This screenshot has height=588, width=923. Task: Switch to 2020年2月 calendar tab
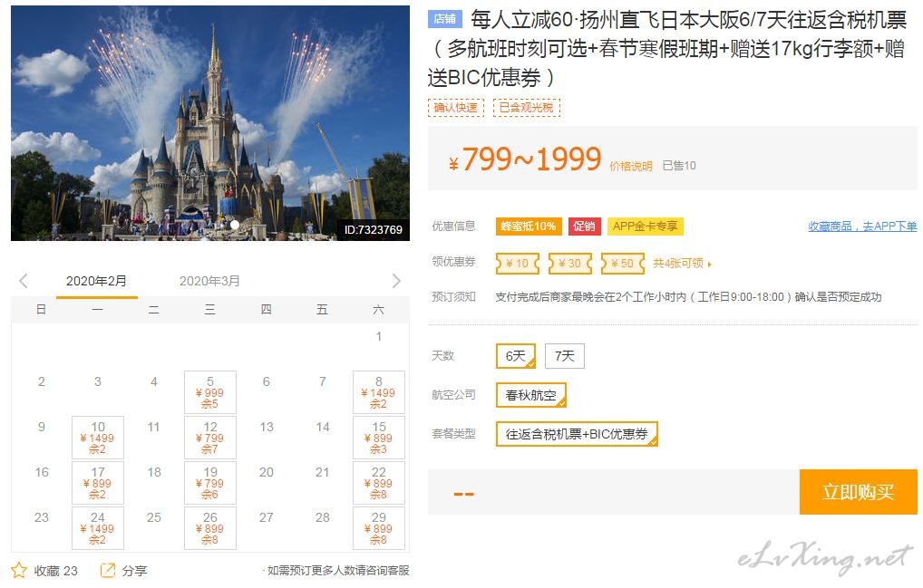coord(96,281)
